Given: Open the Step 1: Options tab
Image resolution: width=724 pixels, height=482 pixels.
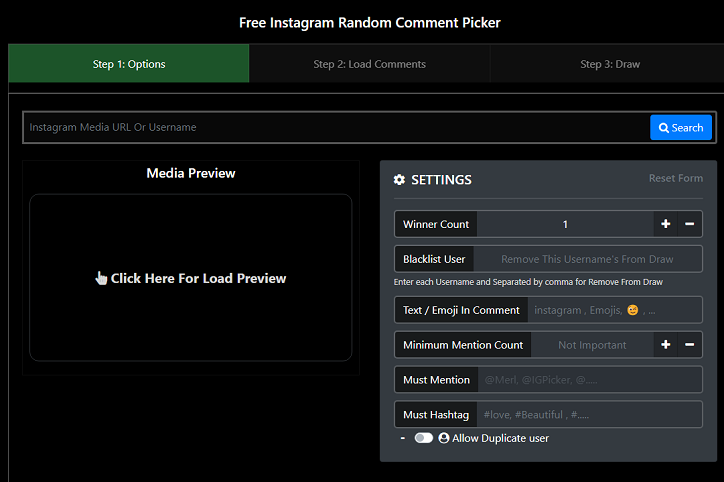Looking at the screenshot, I should (129, 64).
